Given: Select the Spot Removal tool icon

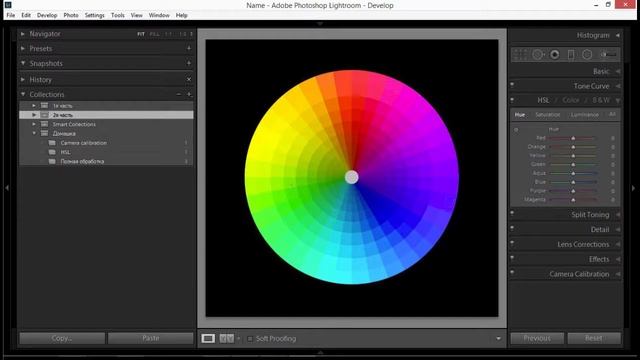Looking at the screenshot, I should coord(538,54).
